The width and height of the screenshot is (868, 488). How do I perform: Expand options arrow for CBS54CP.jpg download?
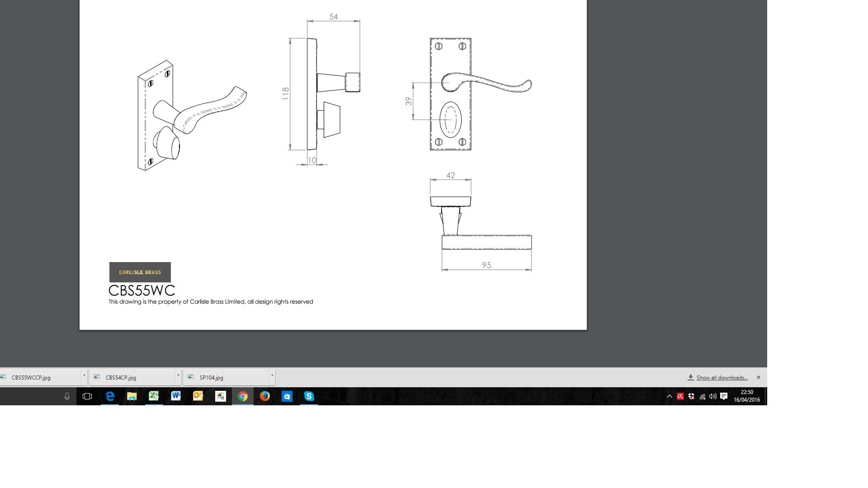point(178,375)
